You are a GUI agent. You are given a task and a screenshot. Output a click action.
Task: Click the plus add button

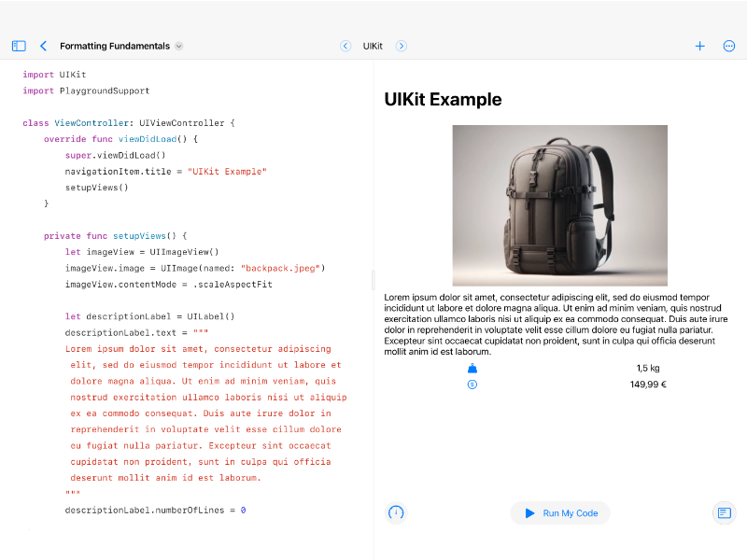point(699,46)
